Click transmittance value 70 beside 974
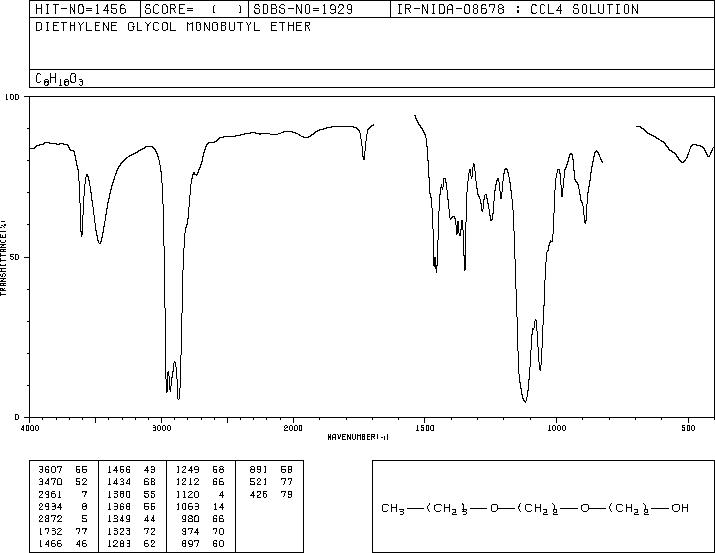The width and height of the screenshot is (715, 553). click(218, 532)
